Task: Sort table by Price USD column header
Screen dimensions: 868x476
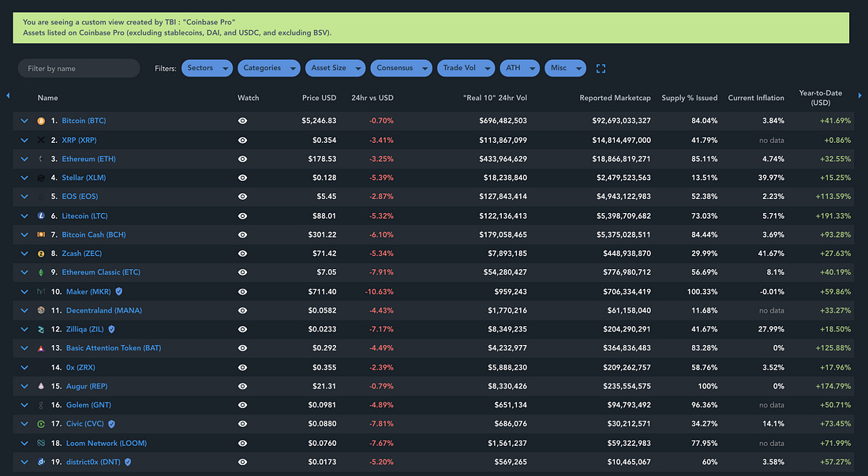Action: tap(319, 98)
